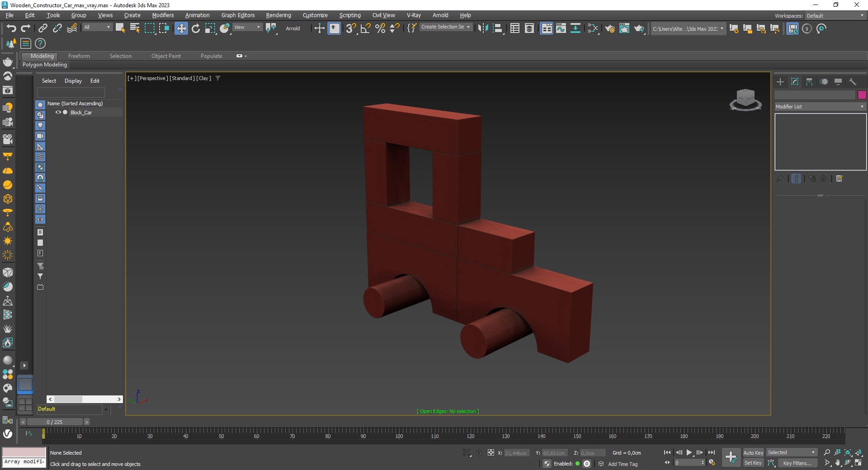Open Key Filters dialog
The image size is (868, 470).
[797, 463]
